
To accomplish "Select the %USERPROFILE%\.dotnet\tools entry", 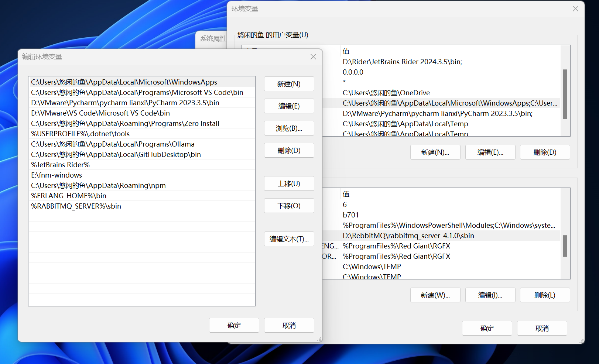I will pos(142,134).
